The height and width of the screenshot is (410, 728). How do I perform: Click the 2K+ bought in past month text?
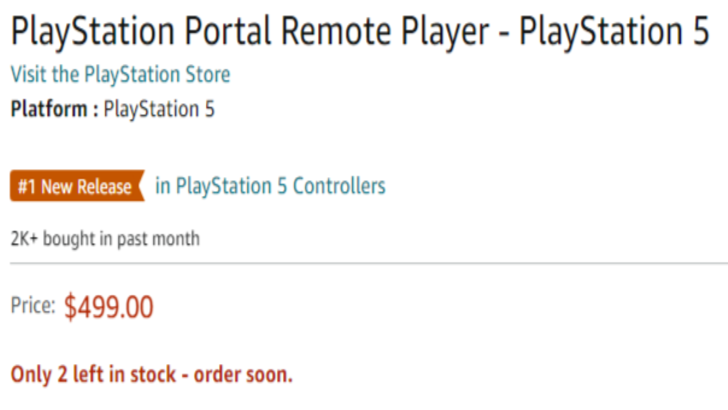pyautogui.click(x=105, y=239)
